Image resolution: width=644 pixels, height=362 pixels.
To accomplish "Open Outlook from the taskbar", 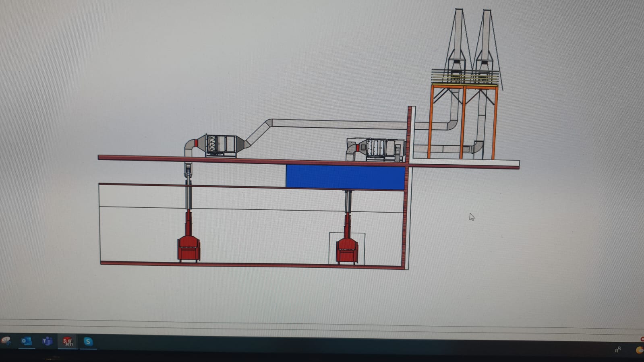I will pos(26,341).
